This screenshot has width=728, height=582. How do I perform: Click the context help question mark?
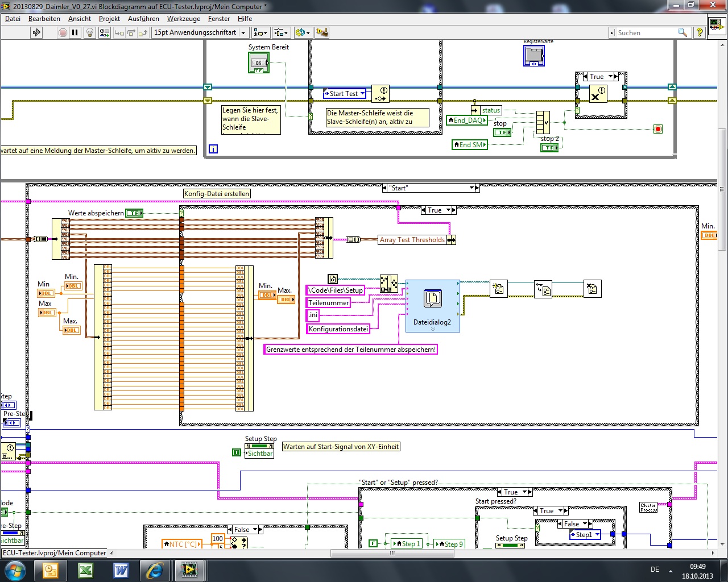[x=700, y=32]
